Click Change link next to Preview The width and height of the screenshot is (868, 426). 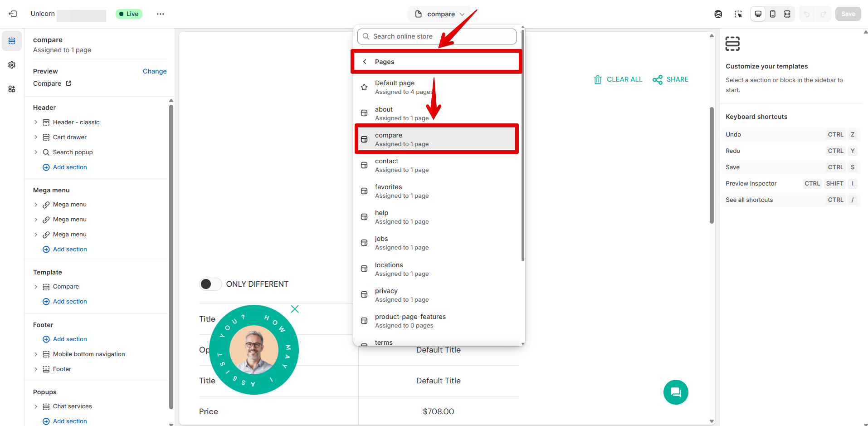154,71
